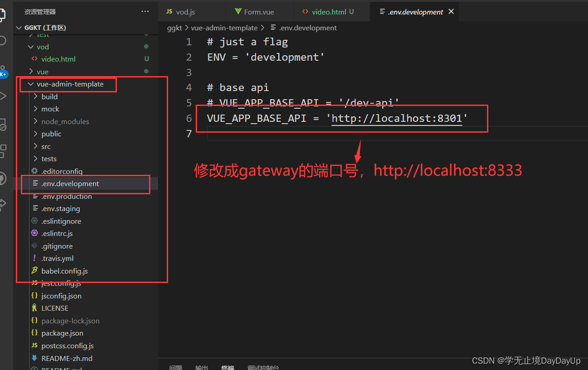
Task: Expand the node_modules folder
Action: [36, 121]
